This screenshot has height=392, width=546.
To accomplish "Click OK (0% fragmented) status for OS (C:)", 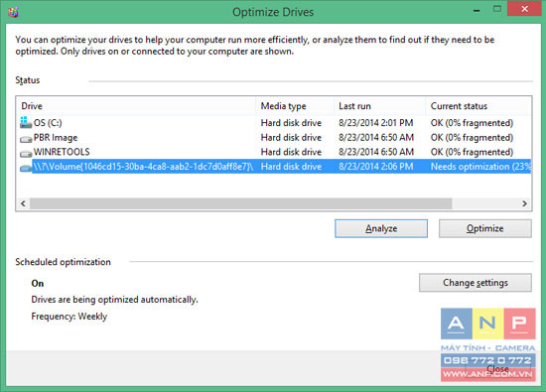I will 472,123.
